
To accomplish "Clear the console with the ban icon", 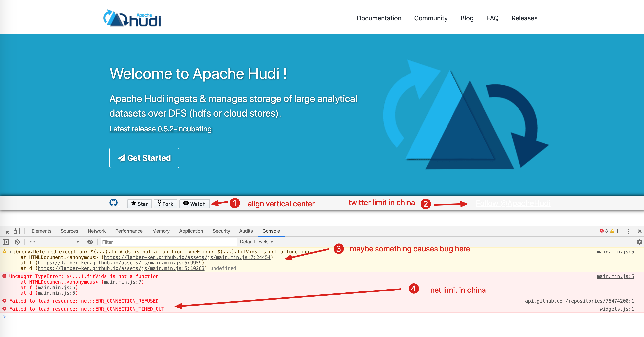I will [17, 242].
